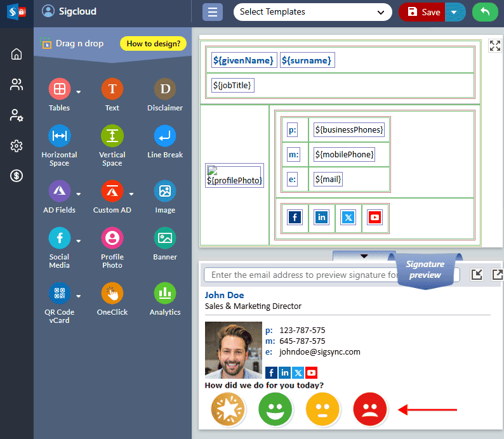The height and width of the screenshot is (439, 504).
Task: Expand the AD Fields options arrow
Action: (x=79, y=194)
